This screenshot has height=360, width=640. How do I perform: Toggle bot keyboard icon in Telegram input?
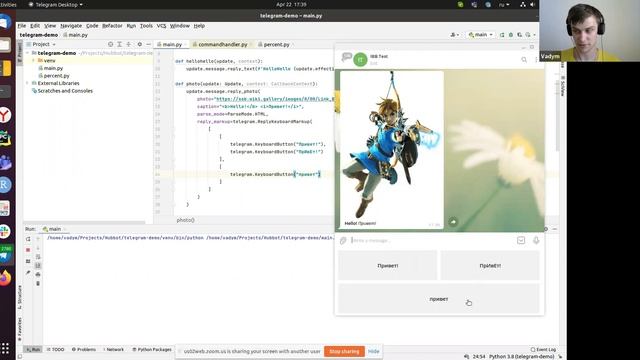(x=521, y=240)
